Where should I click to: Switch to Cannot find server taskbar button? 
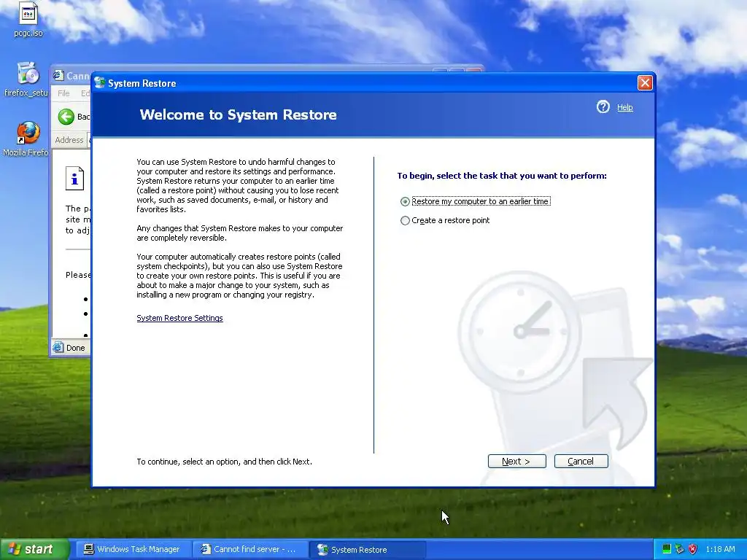tap(249, 549)
